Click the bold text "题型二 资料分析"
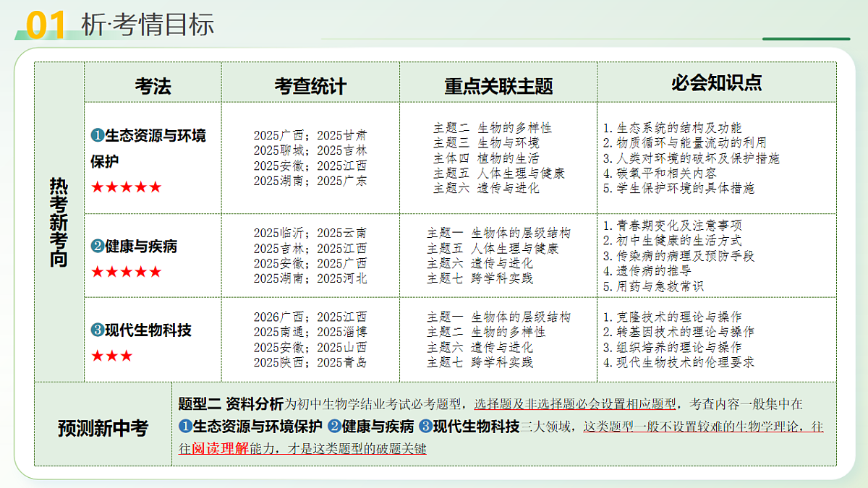 [x=231, y=403]
